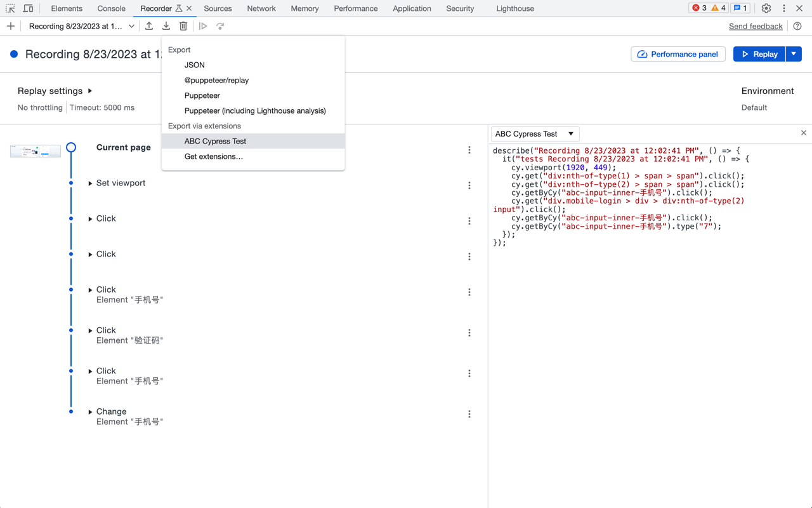Open DevTools settings gear icon
Viewport: 812px width, 508px height.
766,8
